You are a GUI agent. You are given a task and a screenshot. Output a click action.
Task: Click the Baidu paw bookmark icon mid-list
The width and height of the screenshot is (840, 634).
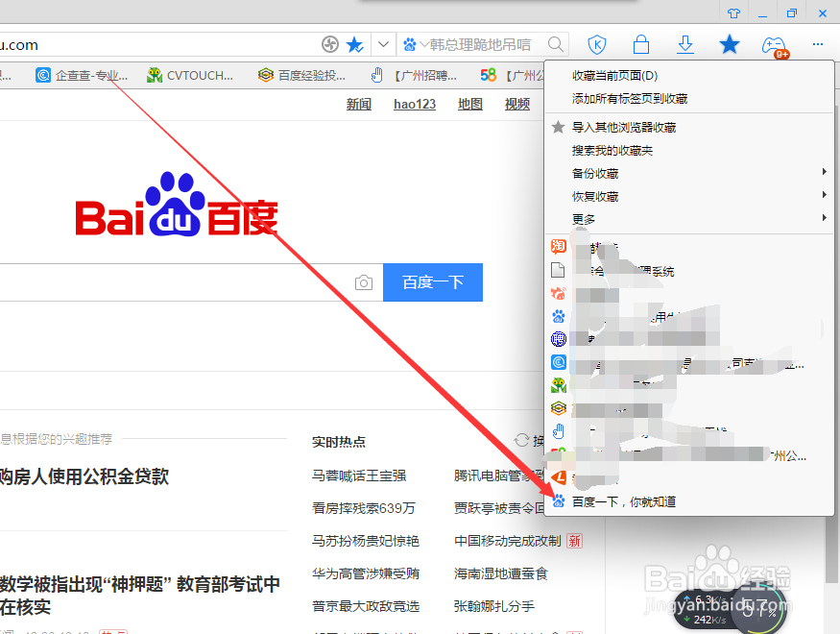coord(558,316)
